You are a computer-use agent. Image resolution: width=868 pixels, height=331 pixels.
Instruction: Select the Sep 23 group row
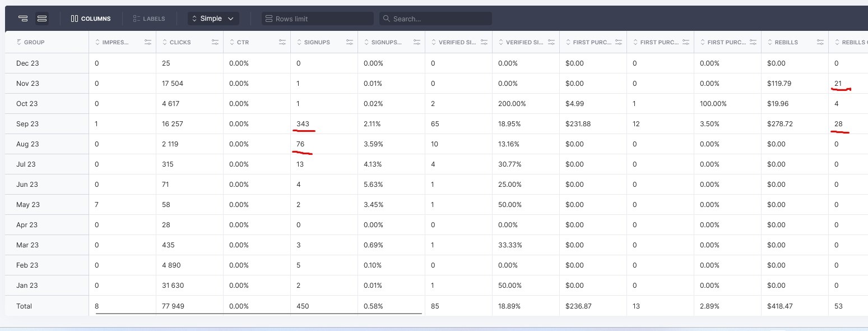click(27, 124)
